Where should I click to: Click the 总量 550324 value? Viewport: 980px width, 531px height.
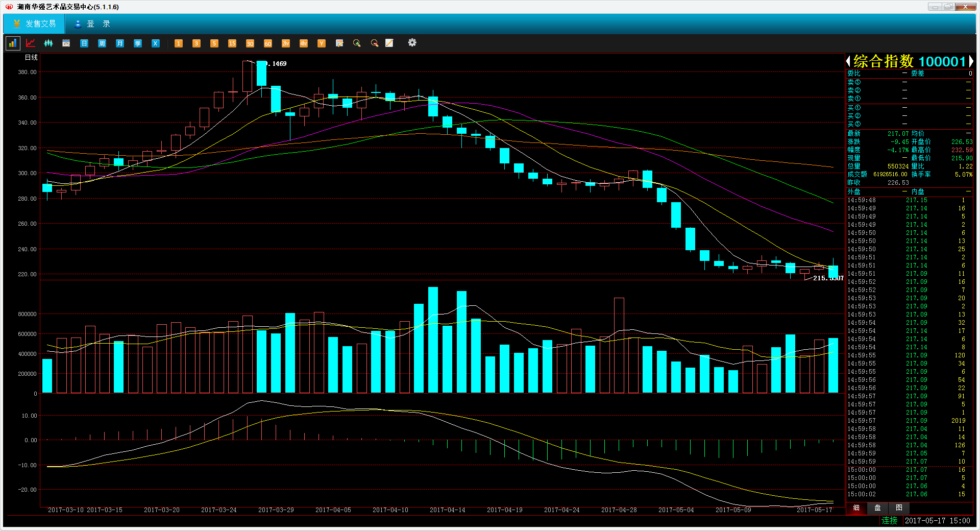[x=898, y=166]
